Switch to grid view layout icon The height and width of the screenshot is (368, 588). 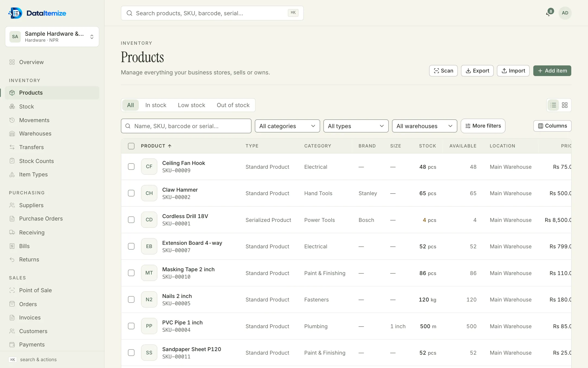pos(565,105)
